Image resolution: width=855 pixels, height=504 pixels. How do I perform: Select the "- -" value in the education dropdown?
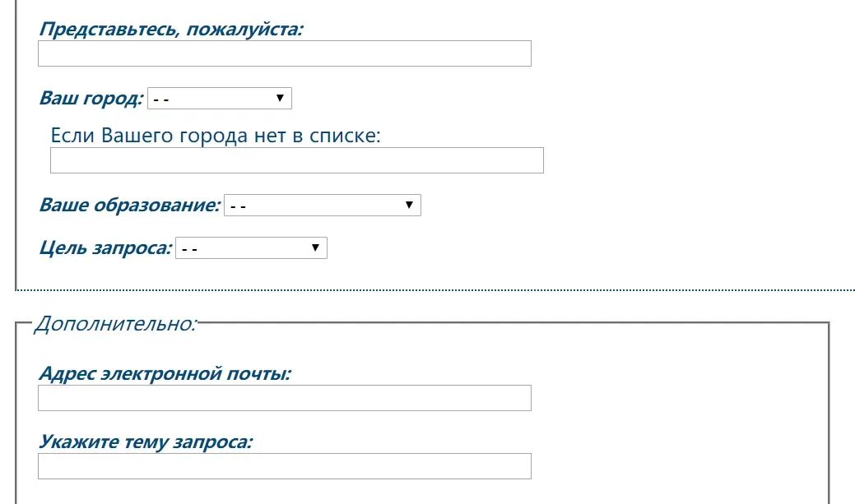pos(238,206)
